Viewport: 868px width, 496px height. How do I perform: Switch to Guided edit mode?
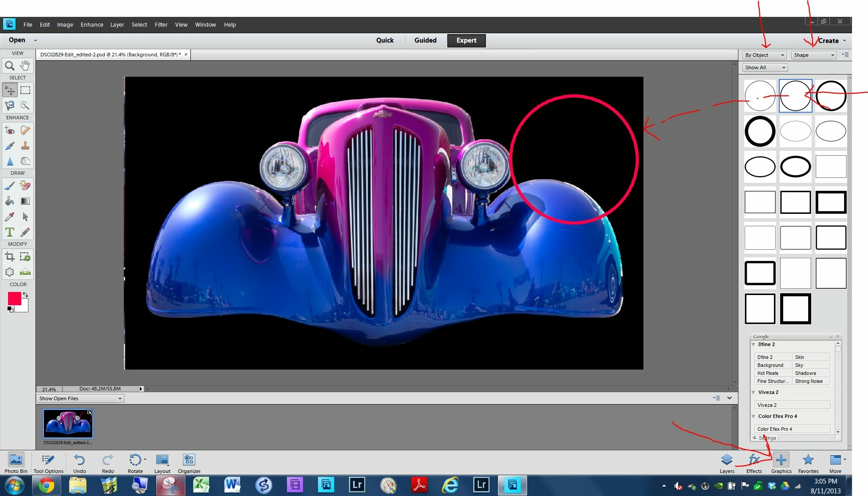(x=425, y=40)
